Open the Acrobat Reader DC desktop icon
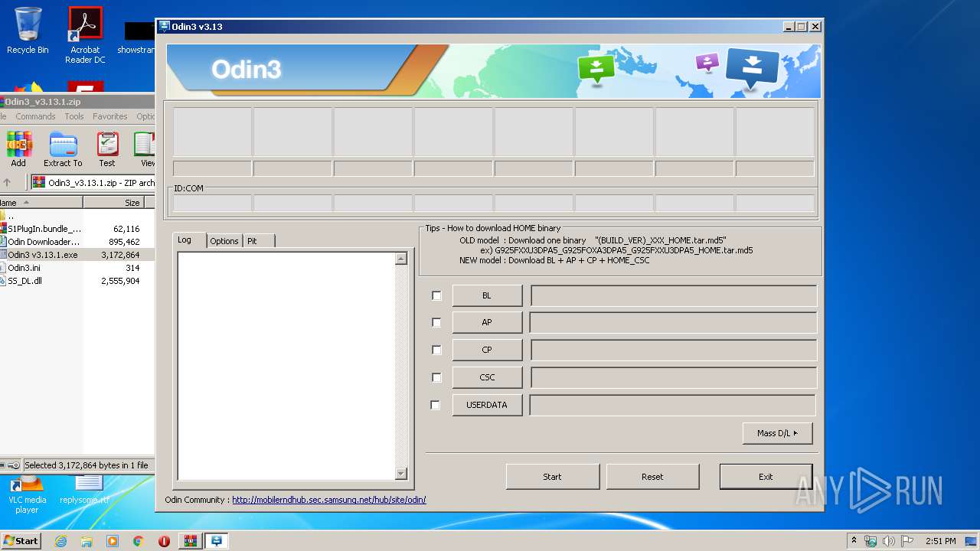Screen dimensions: 980x551 [85, 35]
